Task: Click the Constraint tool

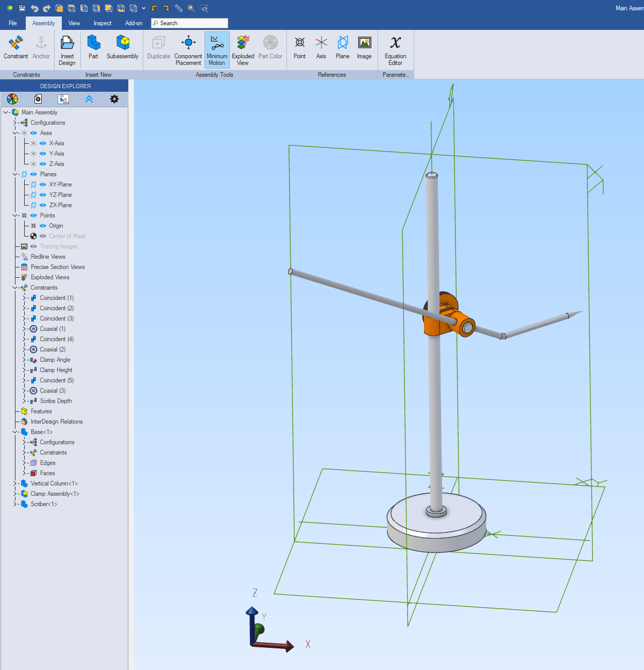Action: (15, 47)
